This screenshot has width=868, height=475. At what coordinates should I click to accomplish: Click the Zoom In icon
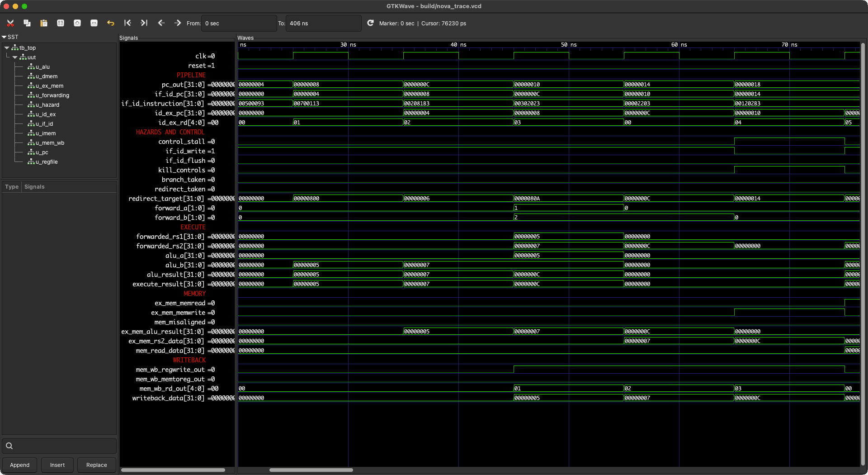(x=77, y=23)
